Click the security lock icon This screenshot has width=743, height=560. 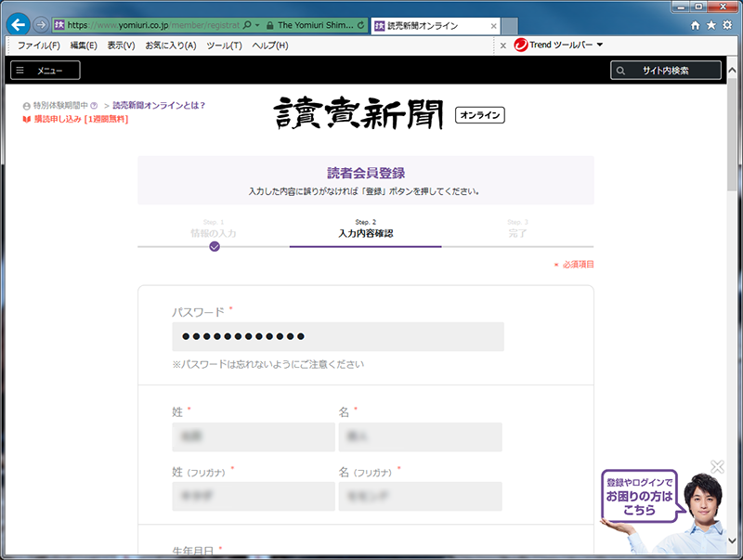pyautogui.click(x=269, y=25)
